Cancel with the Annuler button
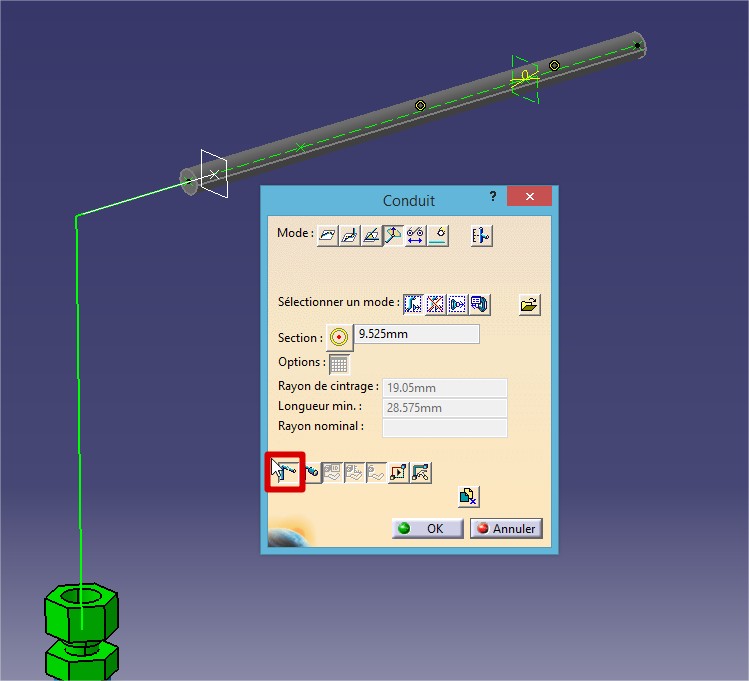The image size is (749, 681). 506,529
